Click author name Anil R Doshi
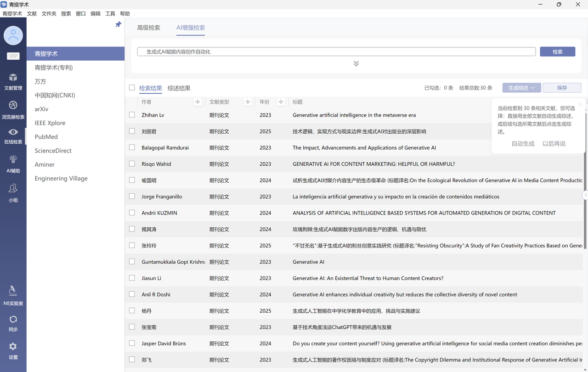Image resolution: width=588 pixels, height=372 pixels. point(156,294)
